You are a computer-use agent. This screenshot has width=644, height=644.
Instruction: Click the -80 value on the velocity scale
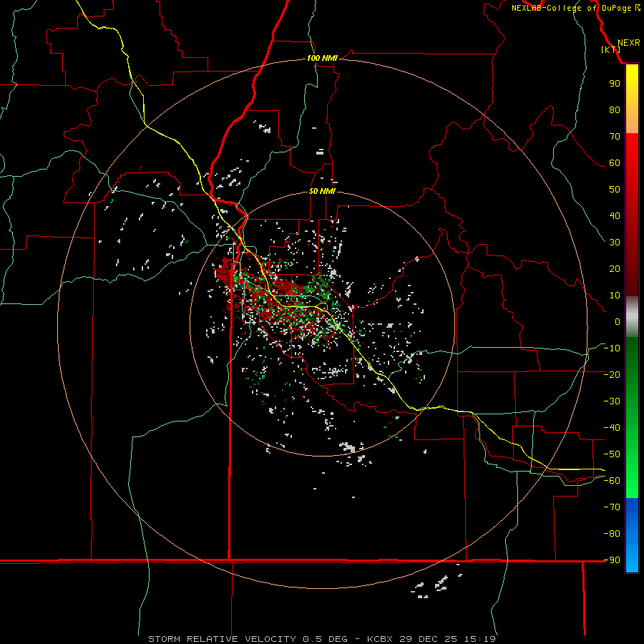pos(612,534)
